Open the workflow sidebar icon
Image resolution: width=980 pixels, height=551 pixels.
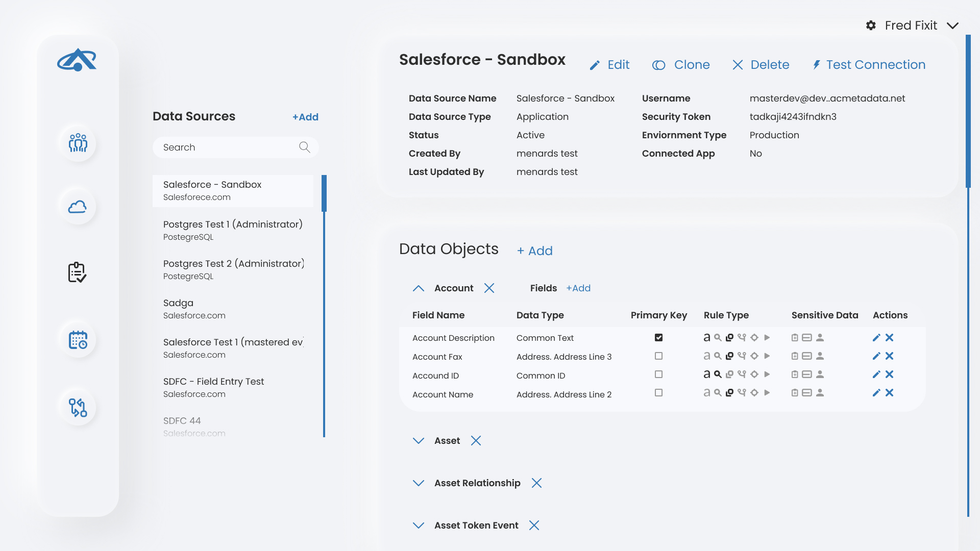(x=77, y=407)
